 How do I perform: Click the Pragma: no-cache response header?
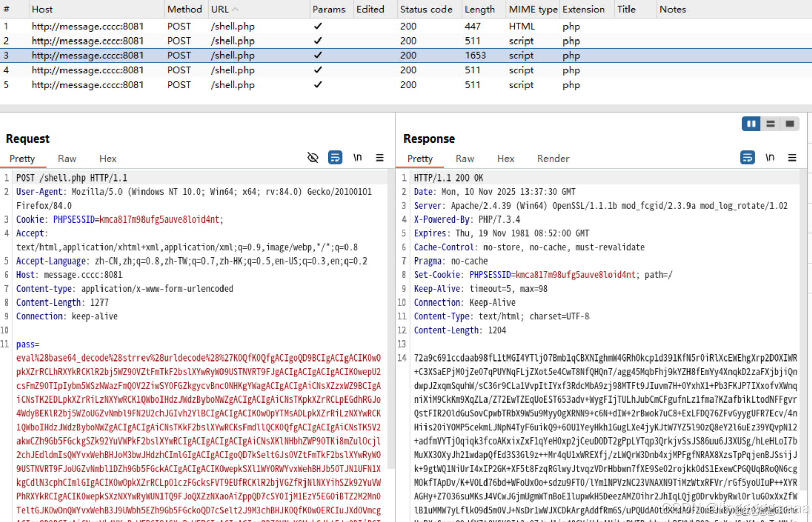[x=451, y=261]
